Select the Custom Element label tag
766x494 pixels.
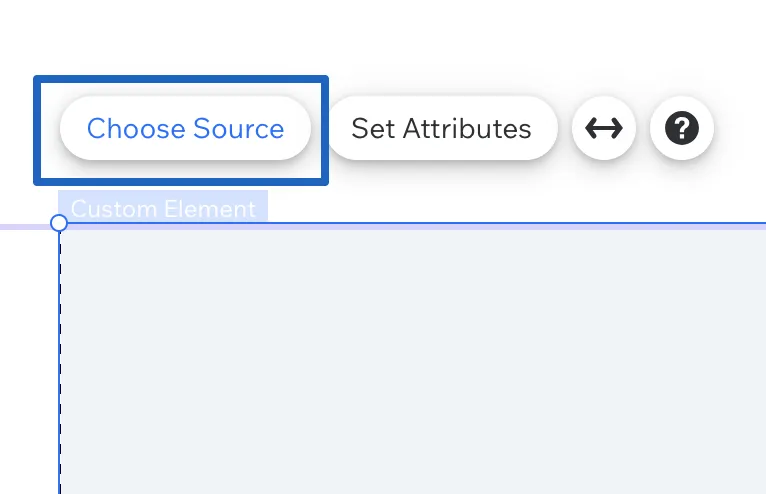[163, 207]
